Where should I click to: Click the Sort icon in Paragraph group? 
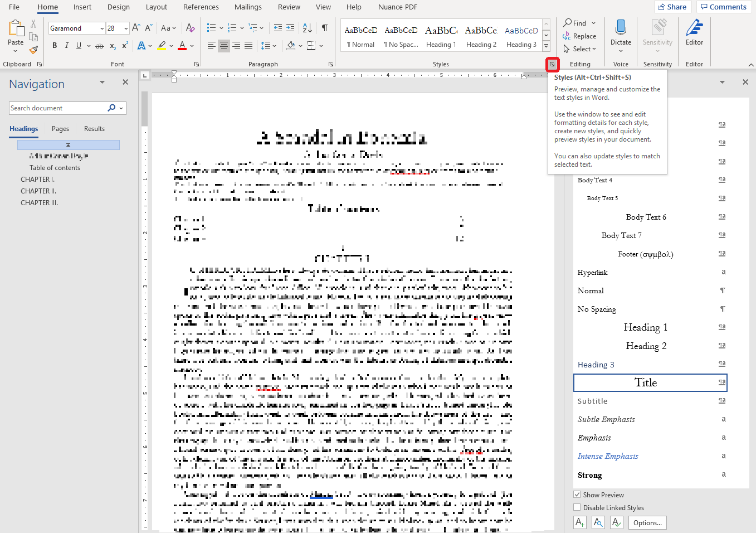click(x=307, y=28)
